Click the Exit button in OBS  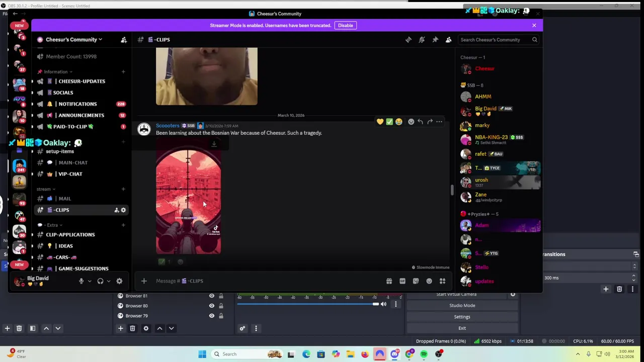pyautogui.click(x=462, y=328)
